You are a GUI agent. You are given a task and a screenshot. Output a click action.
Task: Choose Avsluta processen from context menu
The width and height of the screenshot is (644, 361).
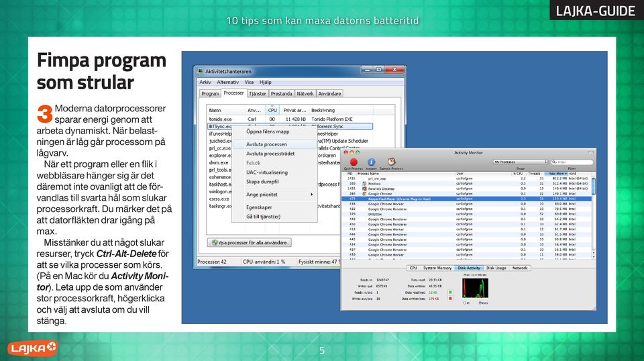pos(275,144)
